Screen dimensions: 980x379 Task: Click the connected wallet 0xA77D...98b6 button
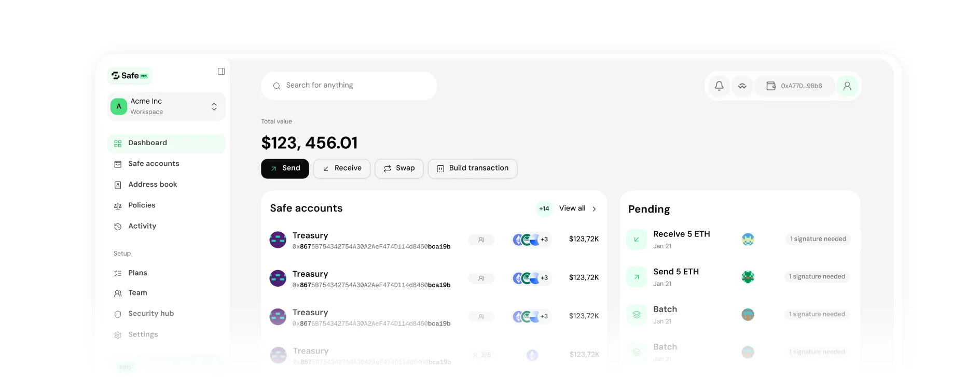pyautogui.click(x=795, y=86)
